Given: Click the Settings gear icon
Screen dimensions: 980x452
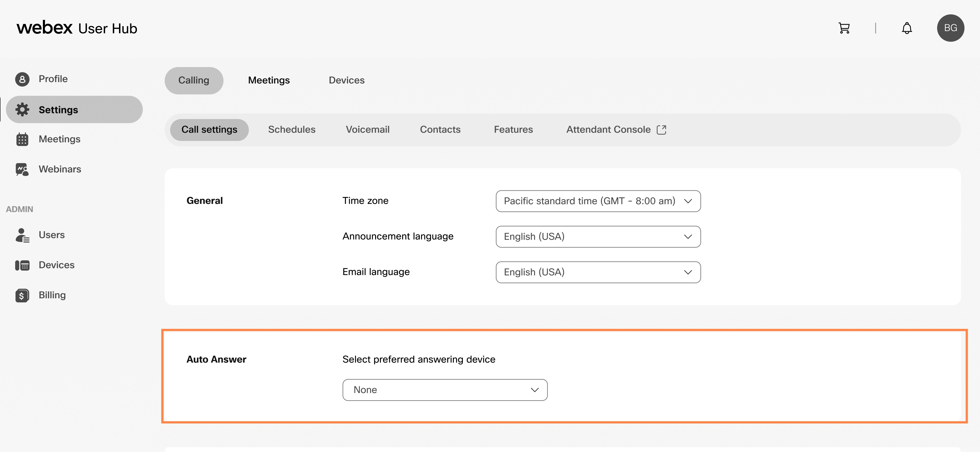Looking at the screenshot, I should click(22, 109).
